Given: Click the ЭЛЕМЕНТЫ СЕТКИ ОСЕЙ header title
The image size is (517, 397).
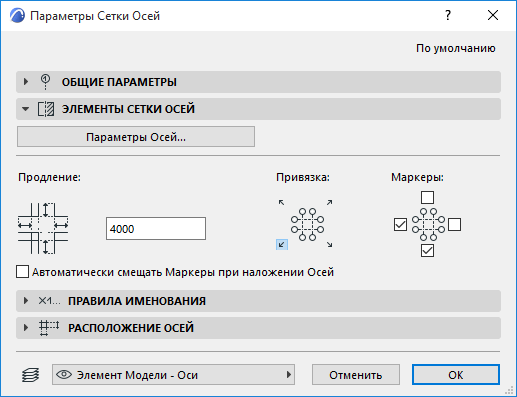Looking at the screenshot, I should tap(128, 109).
